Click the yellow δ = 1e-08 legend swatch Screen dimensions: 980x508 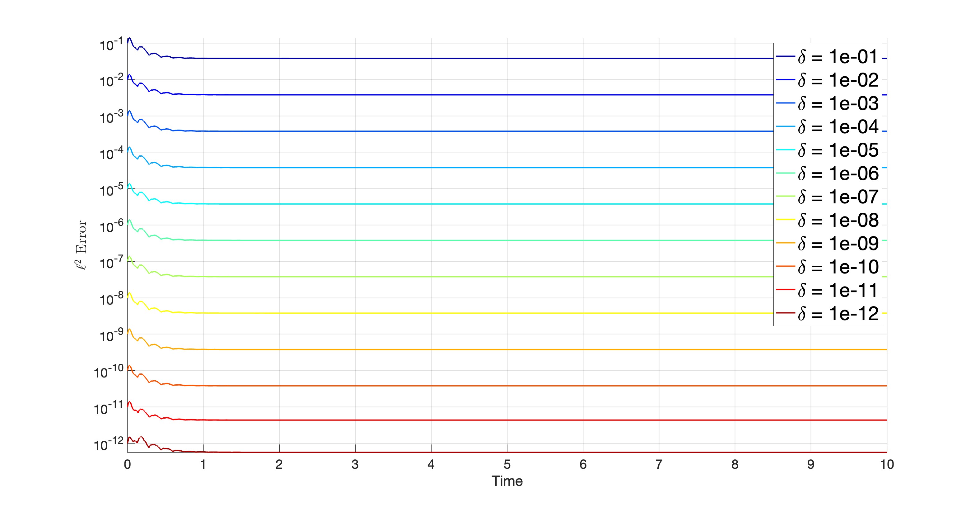785,220
